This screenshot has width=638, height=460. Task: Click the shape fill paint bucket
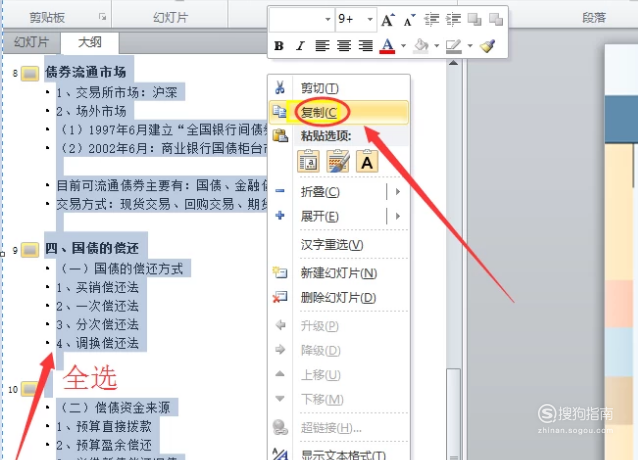pos(421,46)
